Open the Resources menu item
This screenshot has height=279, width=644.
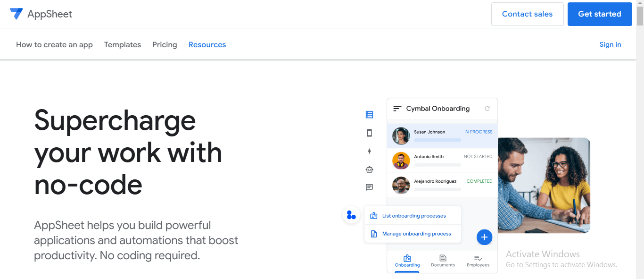click(207, 44)
